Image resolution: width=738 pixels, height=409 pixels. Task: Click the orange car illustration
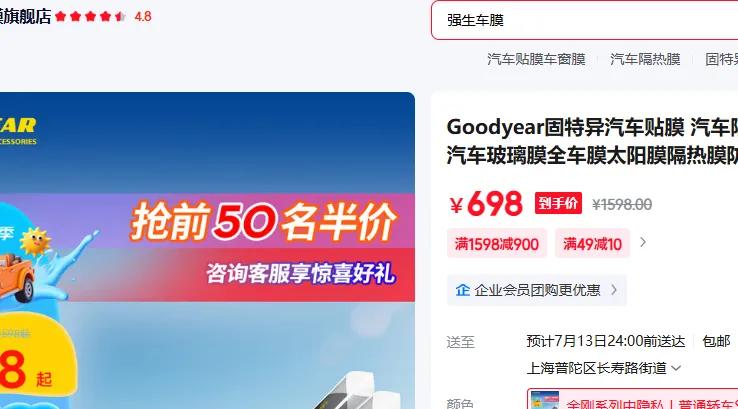(x=15, y=278)
